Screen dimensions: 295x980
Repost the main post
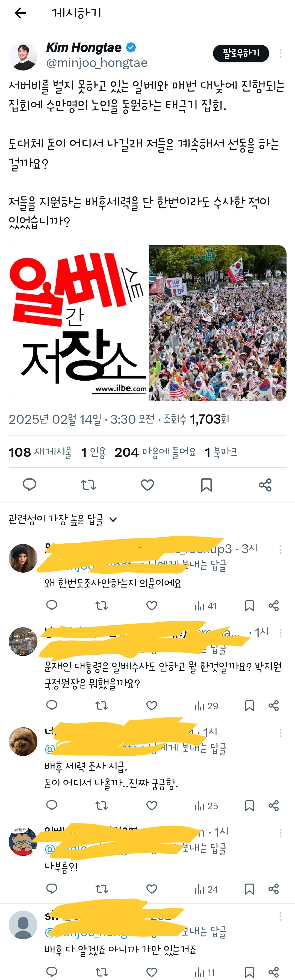point(88,485)
